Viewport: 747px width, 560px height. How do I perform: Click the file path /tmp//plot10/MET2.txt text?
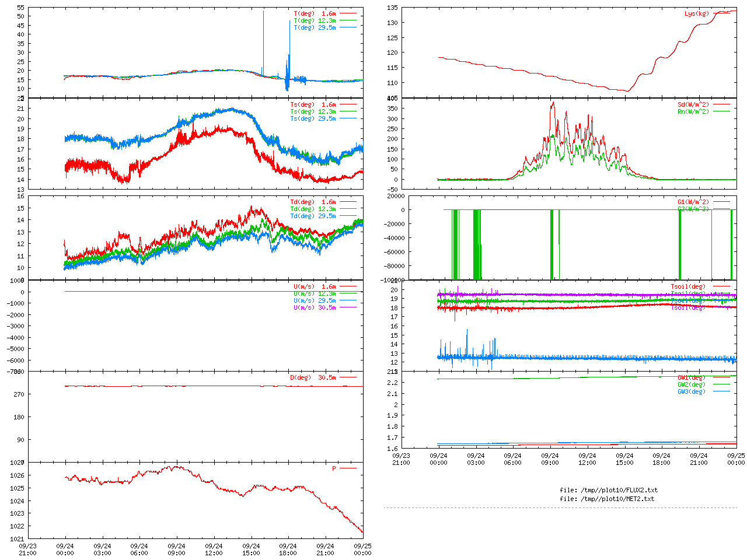606,499
